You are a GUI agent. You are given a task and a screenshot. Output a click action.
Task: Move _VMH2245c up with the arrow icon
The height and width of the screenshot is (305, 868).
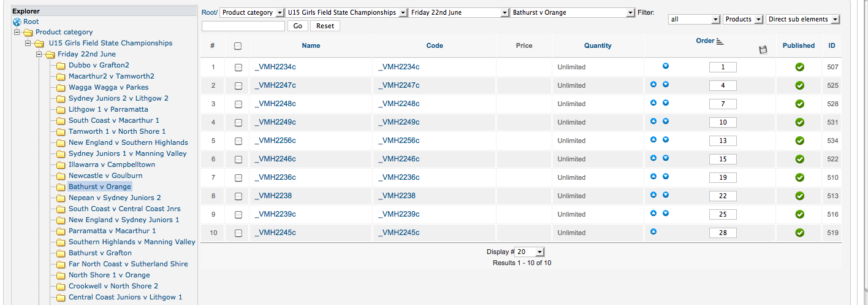[653, 232]
